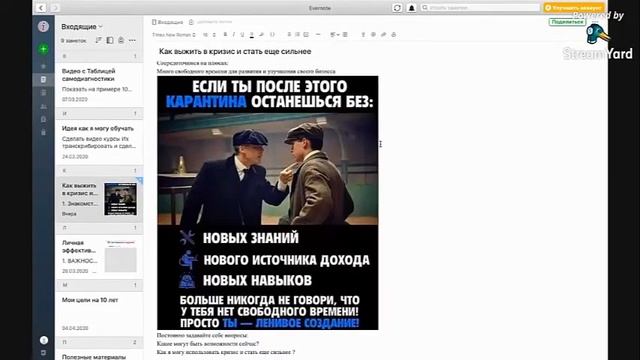Change note list view layout icon

pyautogui.click(x=110, y=40)
